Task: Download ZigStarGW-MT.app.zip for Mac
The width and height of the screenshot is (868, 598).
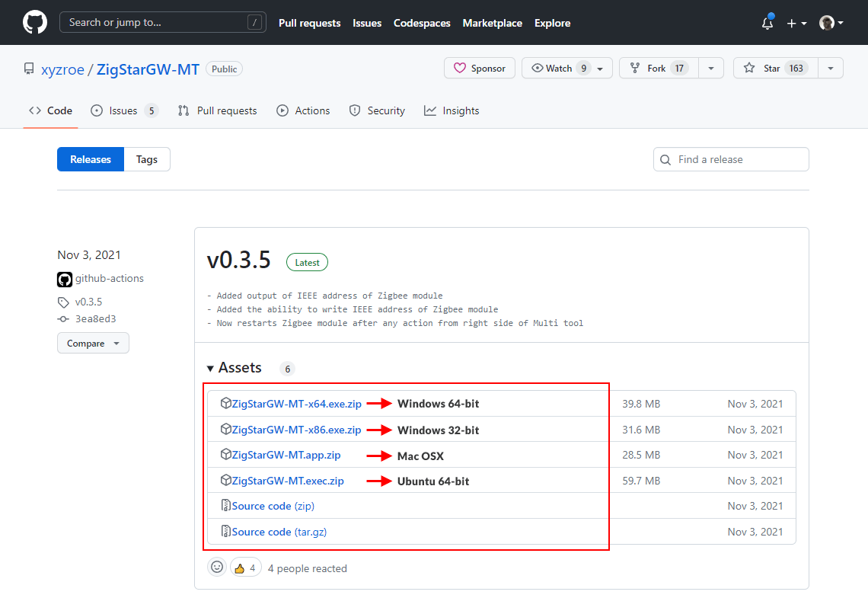Action: pos(286,455)
